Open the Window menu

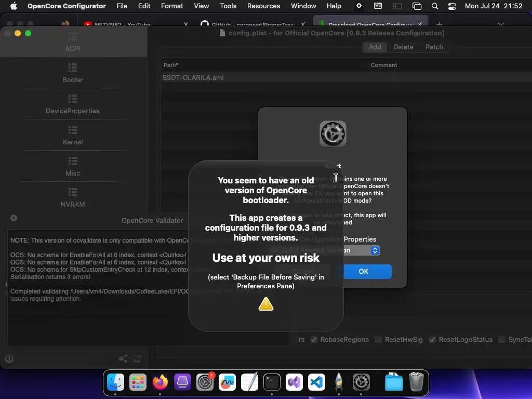coord(303,6)
